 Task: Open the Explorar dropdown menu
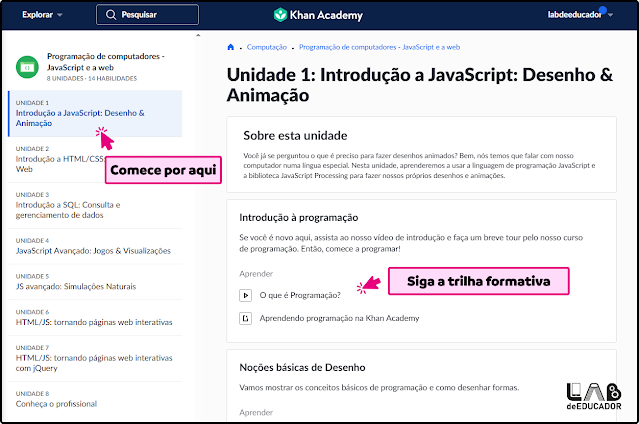click(x=42, y=15)
